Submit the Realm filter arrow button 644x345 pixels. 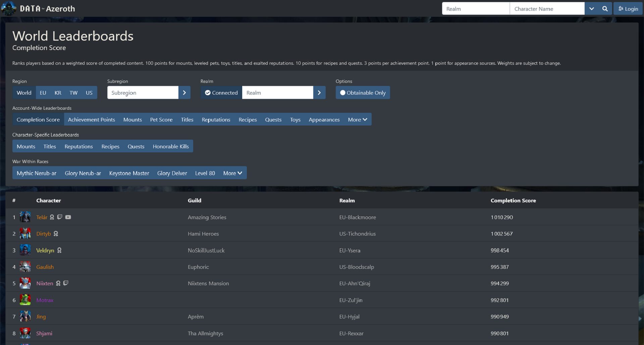319,93
